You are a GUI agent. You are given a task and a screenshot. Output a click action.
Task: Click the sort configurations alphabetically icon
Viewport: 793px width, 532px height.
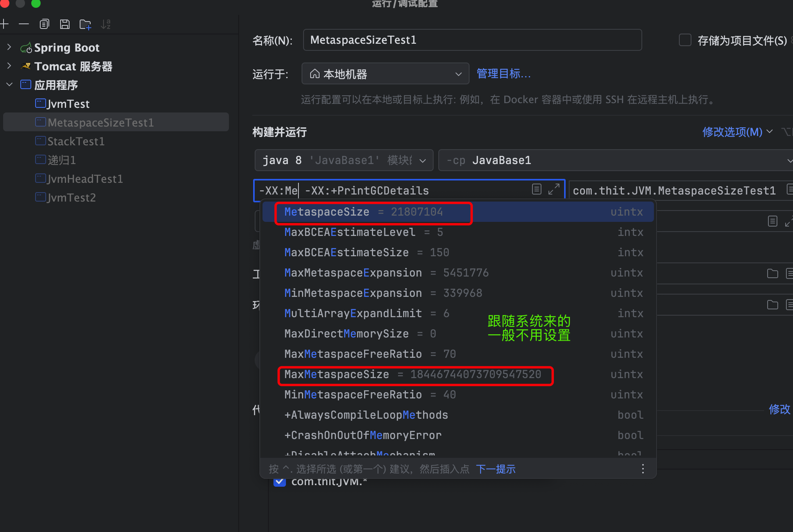tap(105, 24)
